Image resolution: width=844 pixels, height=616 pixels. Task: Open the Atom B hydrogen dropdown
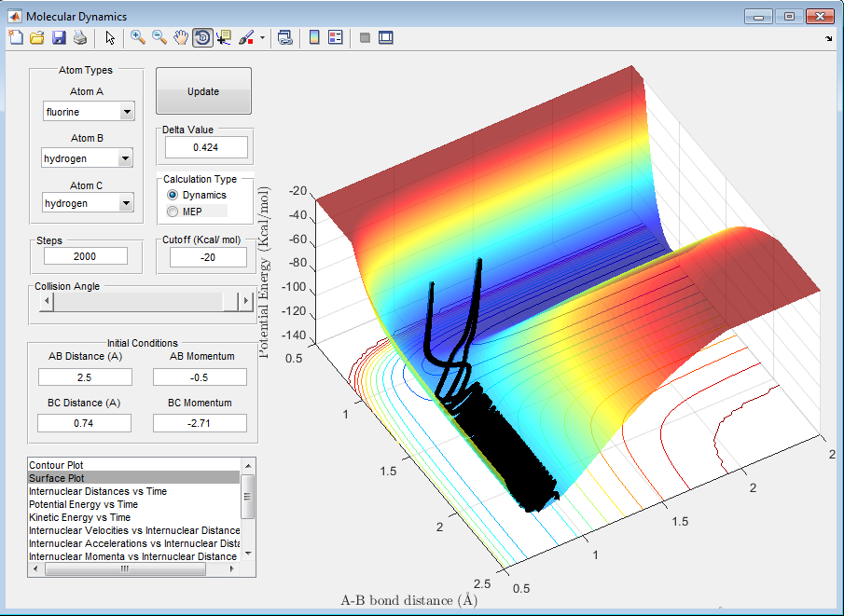click(x=127, y=158)
